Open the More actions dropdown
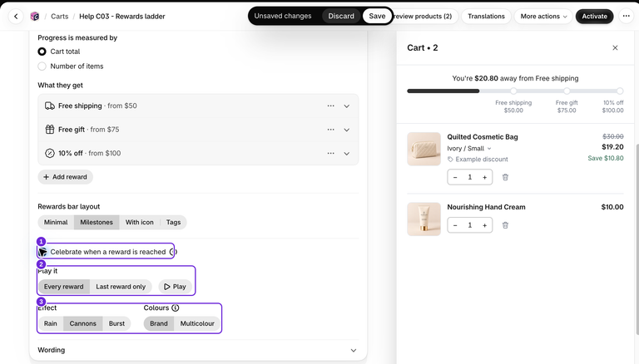This screenshot has width=639, height=364. click(543, 17)
